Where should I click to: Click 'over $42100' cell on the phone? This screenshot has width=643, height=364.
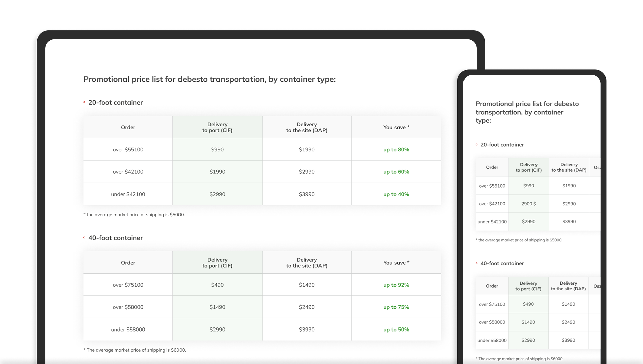click(x=492, y=204)
